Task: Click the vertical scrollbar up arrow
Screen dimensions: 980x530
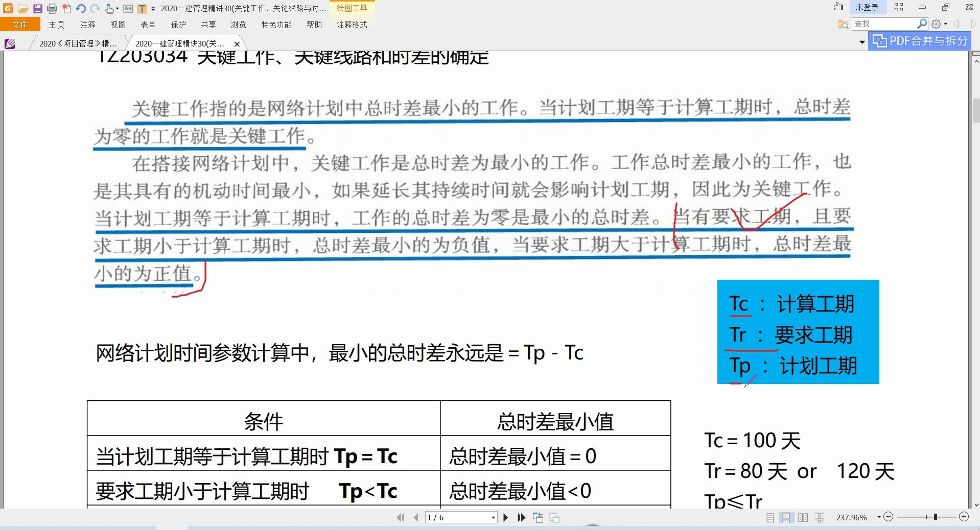Action: click(975, 60)
